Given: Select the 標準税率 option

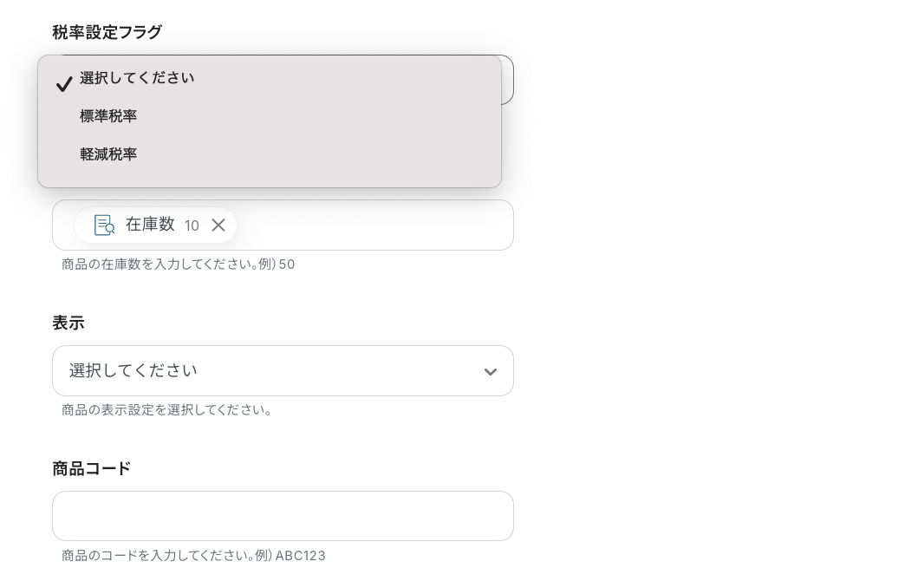Looking at the screenshot, I should [x=108, y=116].
